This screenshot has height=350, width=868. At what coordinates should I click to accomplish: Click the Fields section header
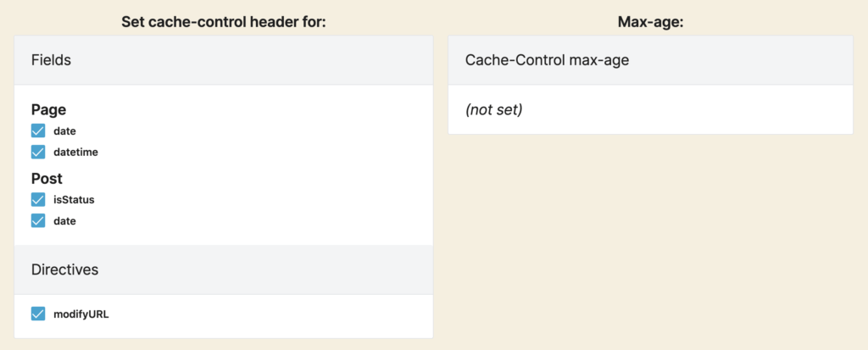[x=224, y=60]
